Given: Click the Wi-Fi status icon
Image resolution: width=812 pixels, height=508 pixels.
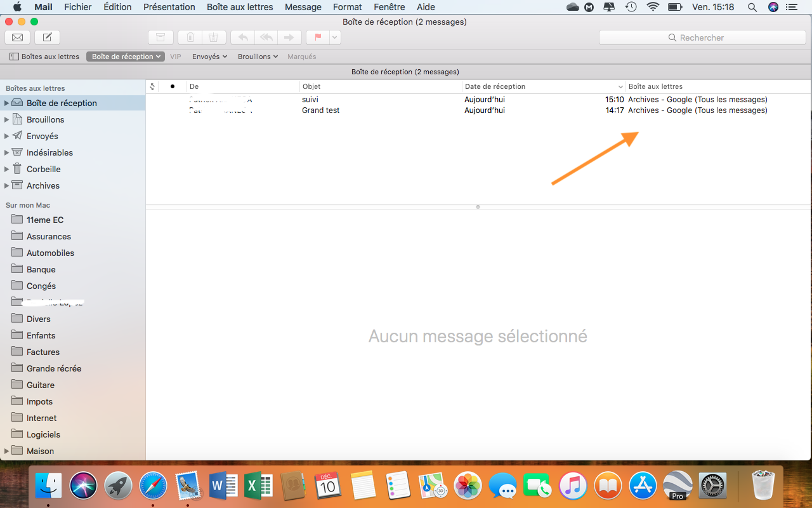Looking at the screenshot, I should (653, 7).
